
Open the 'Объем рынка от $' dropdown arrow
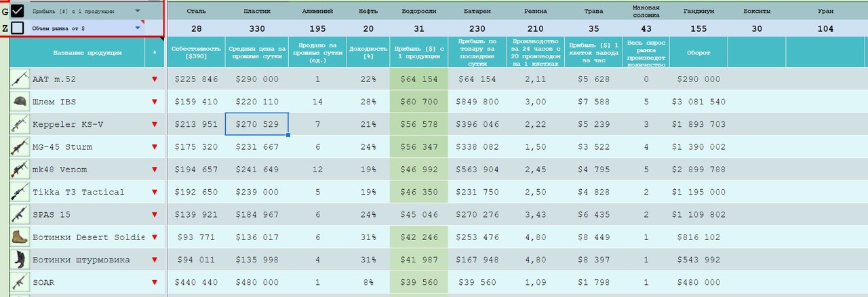[138, 28]
